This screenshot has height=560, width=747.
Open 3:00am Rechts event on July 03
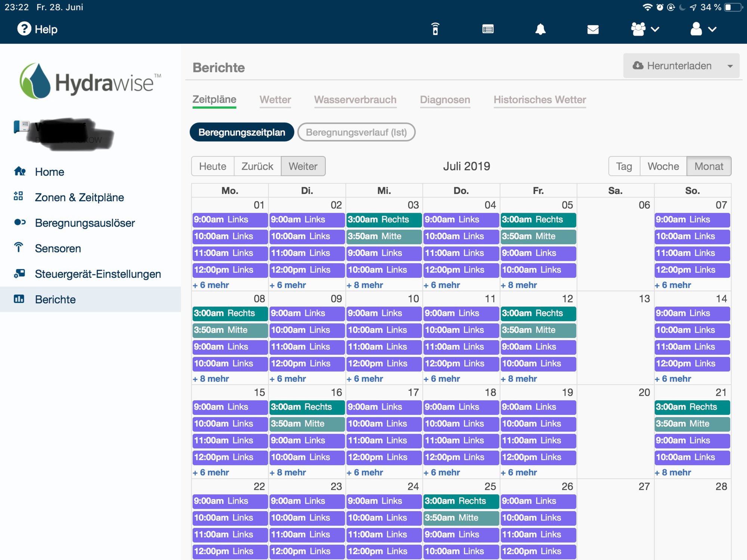(384, 220)
